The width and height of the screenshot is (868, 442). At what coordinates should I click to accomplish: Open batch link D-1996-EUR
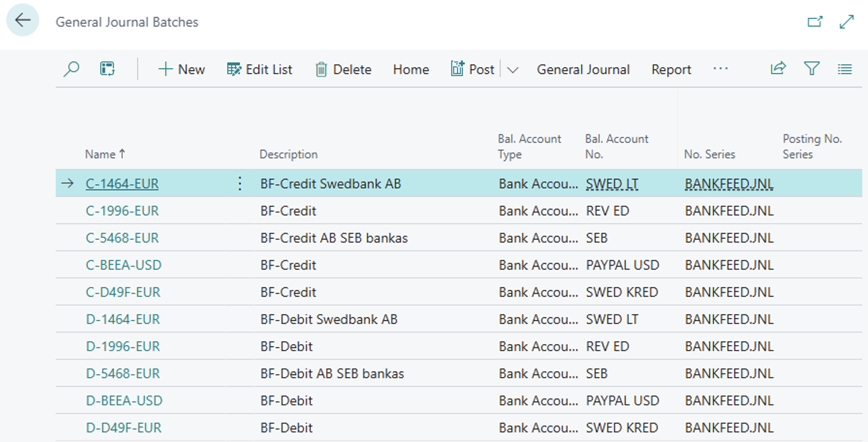coord(123,347)
